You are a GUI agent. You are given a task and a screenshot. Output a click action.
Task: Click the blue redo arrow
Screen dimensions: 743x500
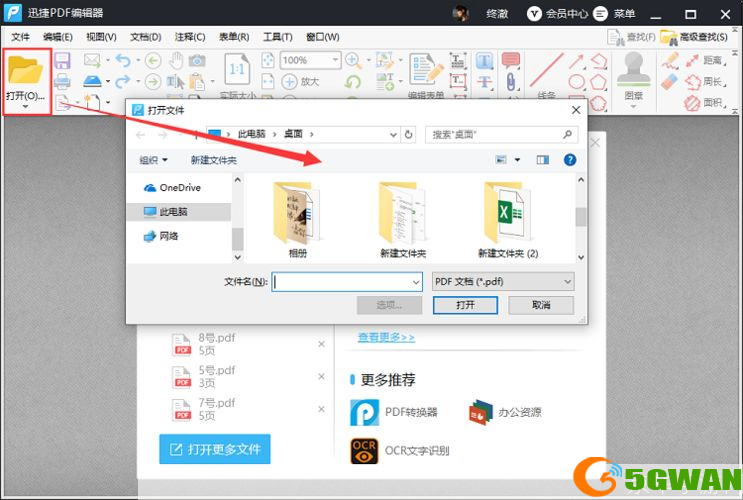(123, 82)
